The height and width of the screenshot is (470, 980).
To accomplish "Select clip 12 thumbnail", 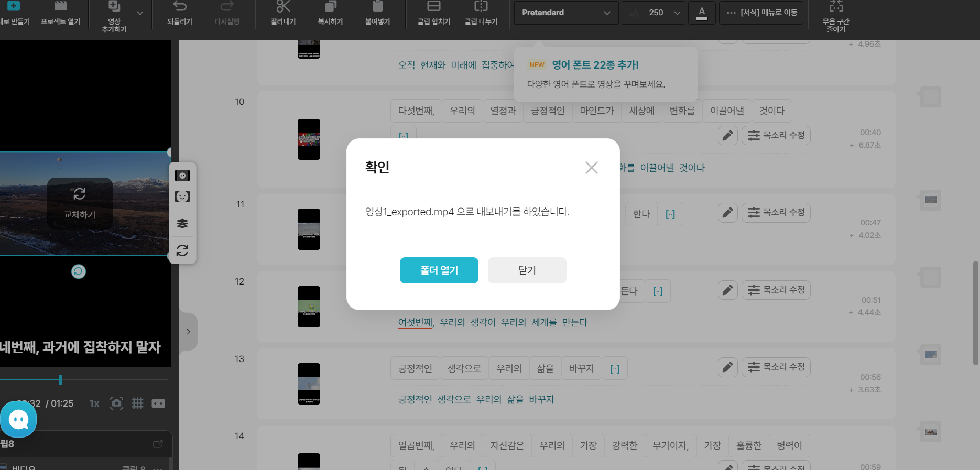I will pos(309,307).
